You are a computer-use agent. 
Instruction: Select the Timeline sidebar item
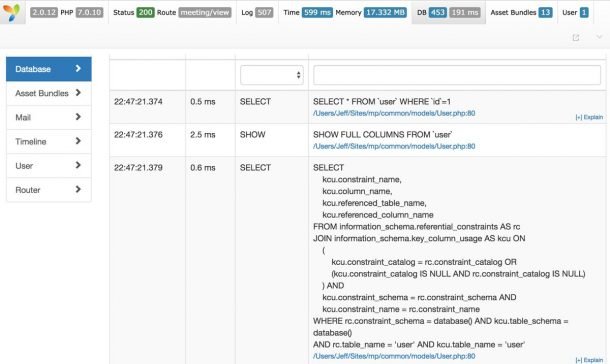click(49, 142)
